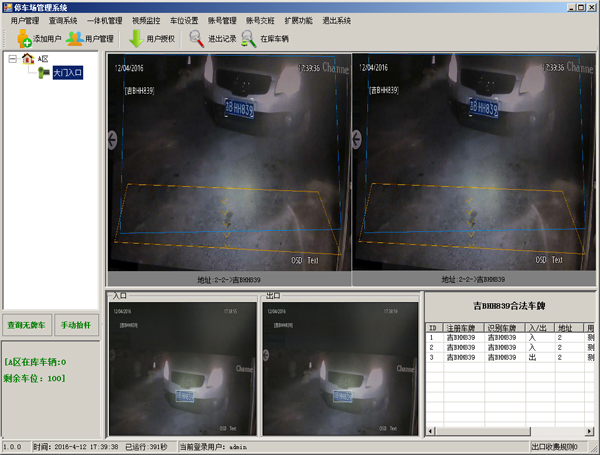The image size is (600, 455).
Task: Select record row 3 marked 出
Action: click(x=510, y=357)
